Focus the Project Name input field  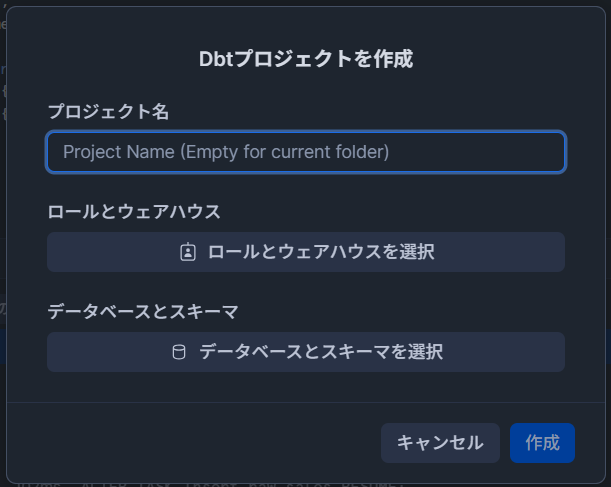point(306,152)
